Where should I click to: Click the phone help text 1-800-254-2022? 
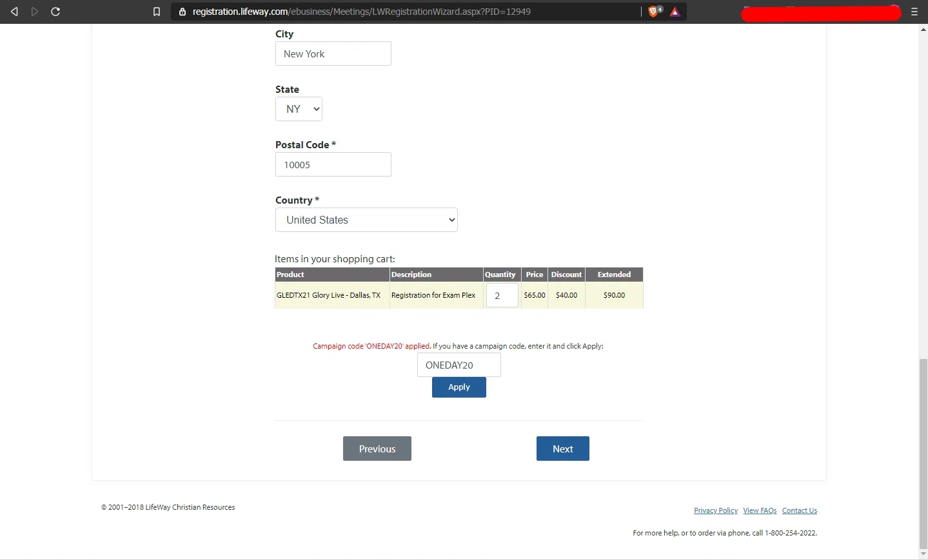pyautogui.click(x=725, y=533)
